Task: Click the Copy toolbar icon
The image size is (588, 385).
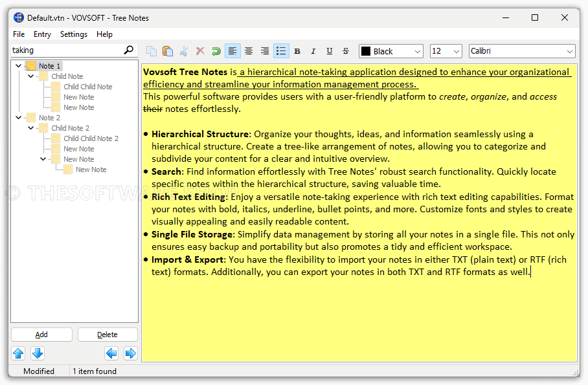Action: click(x=152, y=51)
